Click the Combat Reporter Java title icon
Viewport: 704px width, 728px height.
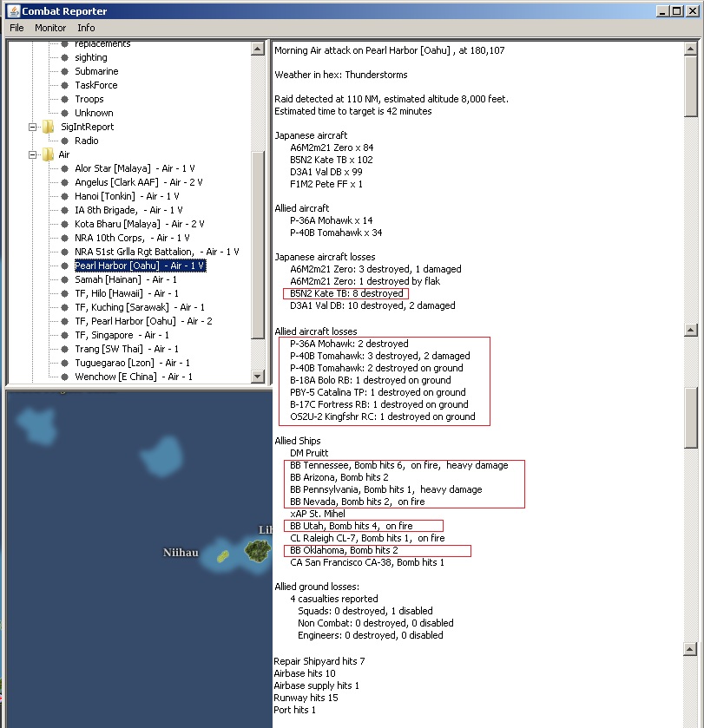click(x=14, y=10)
